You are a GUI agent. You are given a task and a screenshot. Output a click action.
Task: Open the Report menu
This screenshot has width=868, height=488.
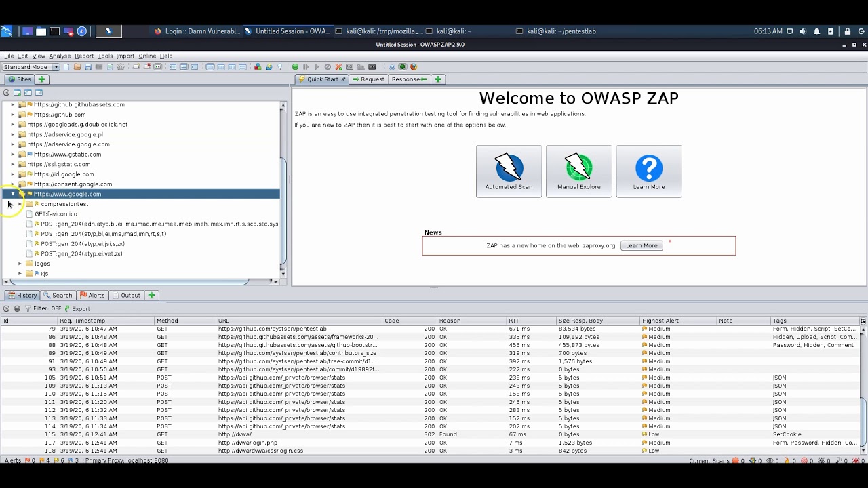pyautogui.click(x=84, y=56)
